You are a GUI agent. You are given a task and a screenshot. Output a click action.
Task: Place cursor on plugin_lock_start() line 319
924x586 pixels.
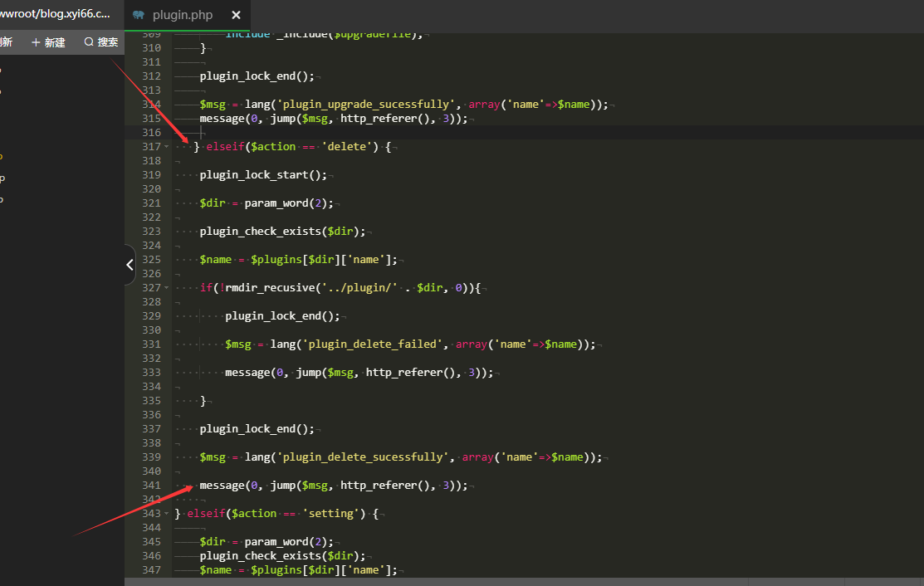262,175
